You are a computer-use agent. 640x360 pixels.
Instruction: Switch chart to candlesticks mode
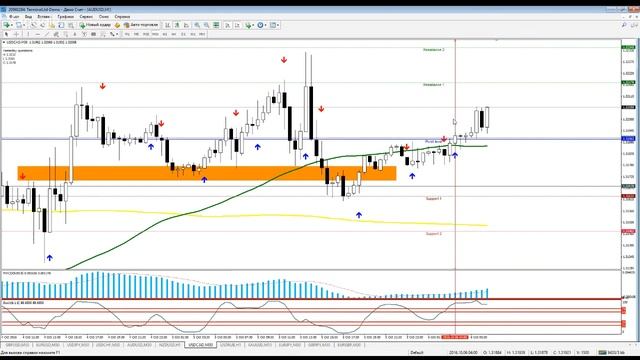[176, 25]
